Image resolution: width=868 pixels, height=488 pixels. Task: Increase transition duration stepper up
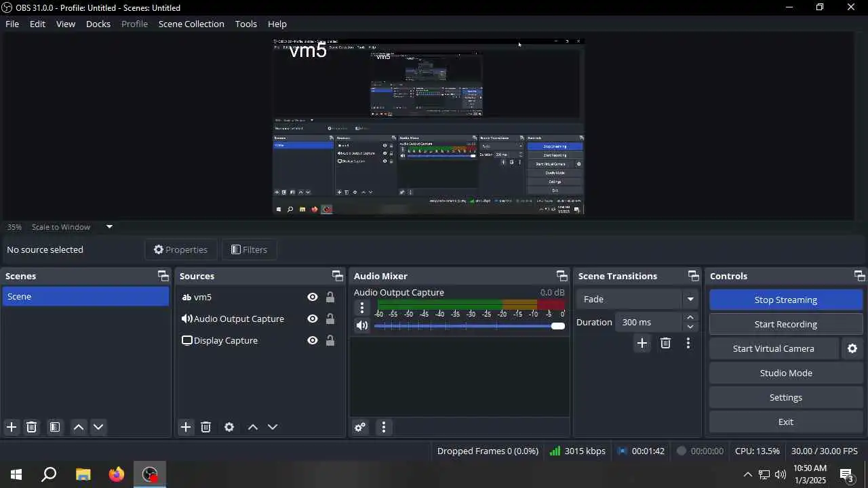tap(690, 317)
